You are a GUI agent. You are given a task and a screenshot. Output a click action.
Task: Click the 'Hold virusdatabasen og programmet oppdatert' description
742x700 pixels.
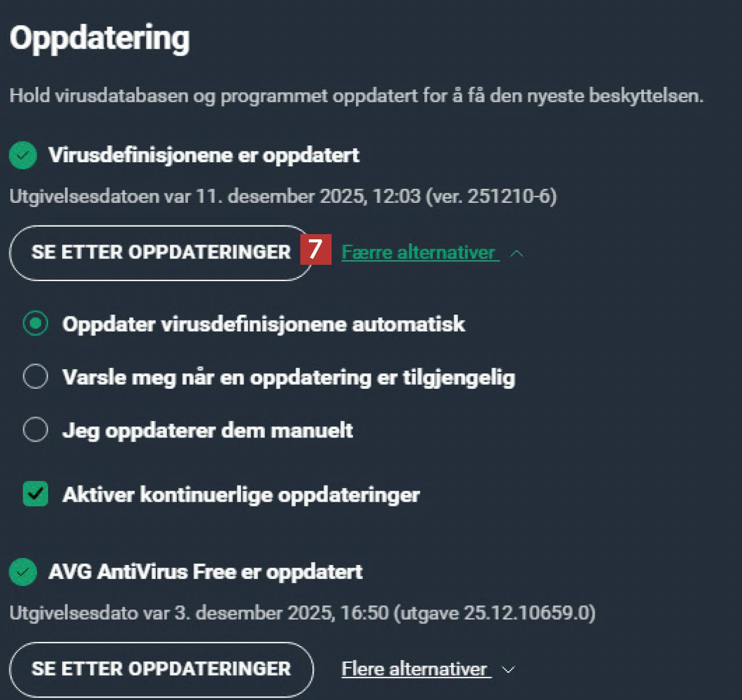coord(356,96)
